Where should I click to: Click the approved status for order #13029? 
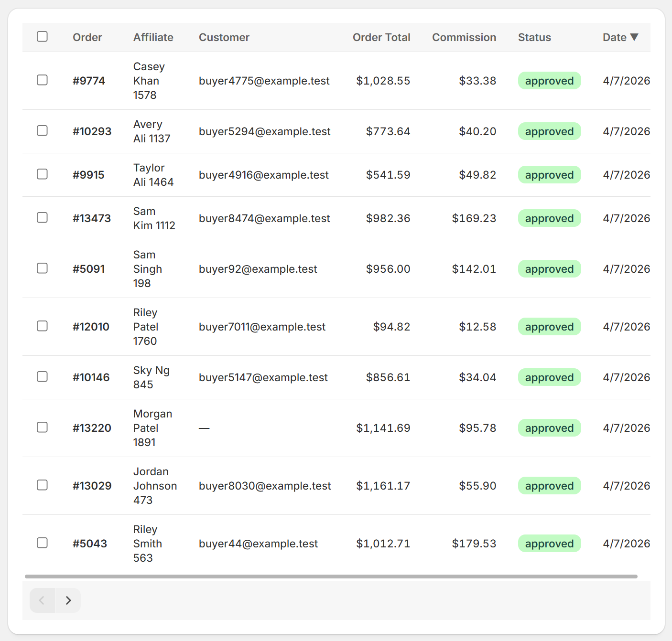[549, 486]
